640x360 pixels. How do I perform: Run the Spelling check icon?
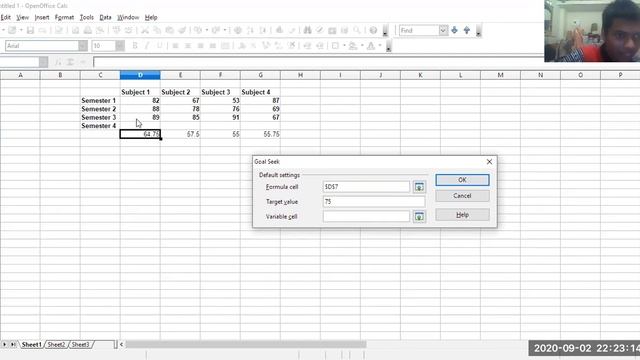116,30
